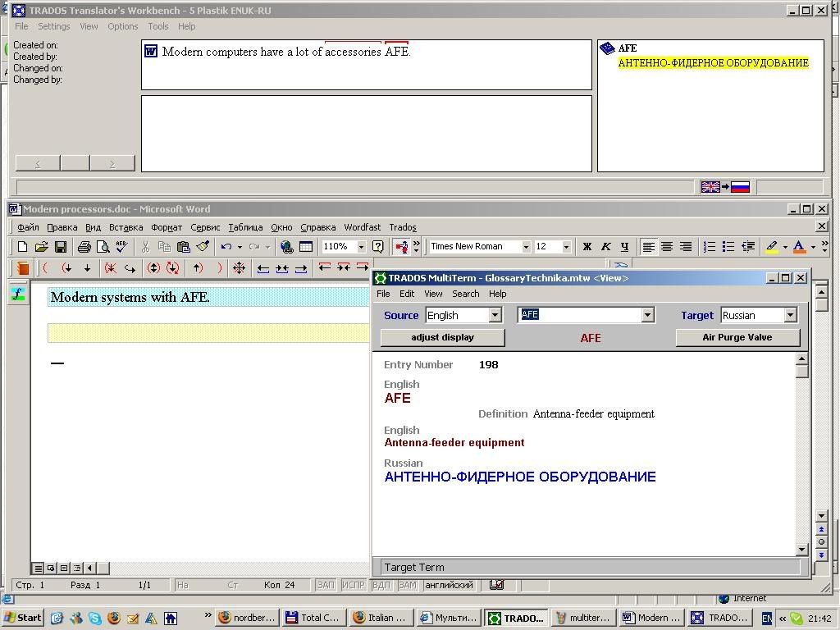Print the document using the printer icon
The width and height of the screenshot is (840, 630).
coord(84,246)
